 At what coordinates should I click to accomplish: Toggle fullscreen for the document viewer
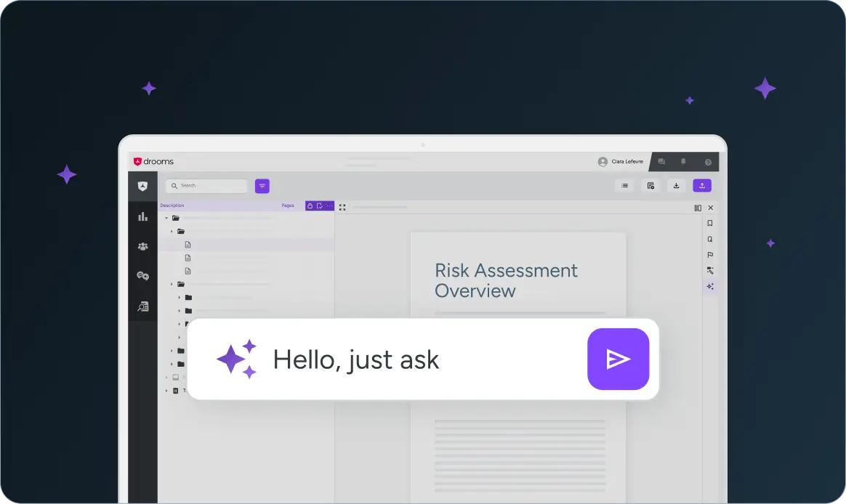tap(342, 208)
